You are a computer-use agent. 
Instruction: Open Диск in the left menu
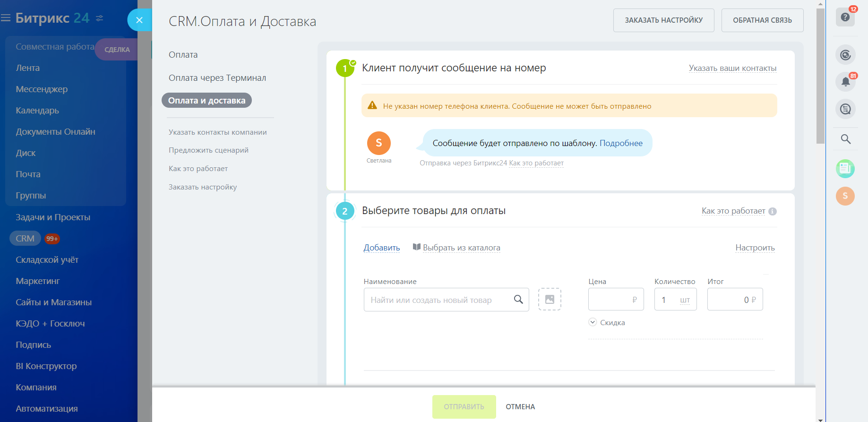click(26, 153)
